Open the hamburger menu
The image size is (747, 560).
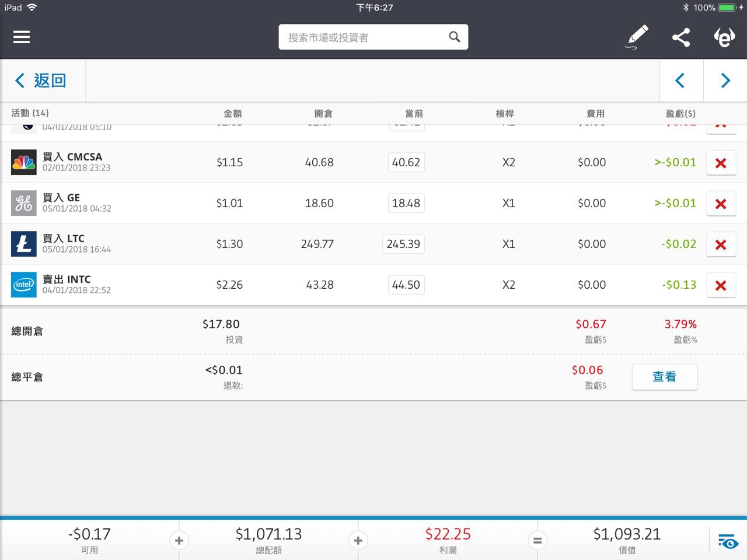[22, 37]
